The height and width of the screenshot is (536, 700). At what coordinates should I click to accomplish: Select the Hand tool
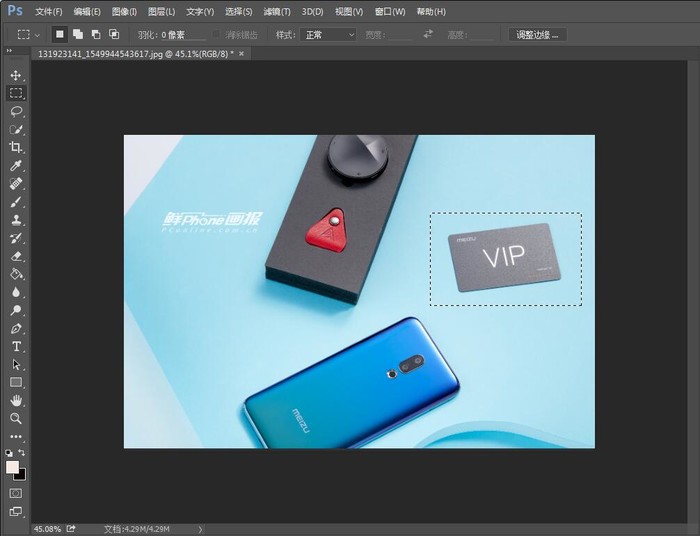16,400
